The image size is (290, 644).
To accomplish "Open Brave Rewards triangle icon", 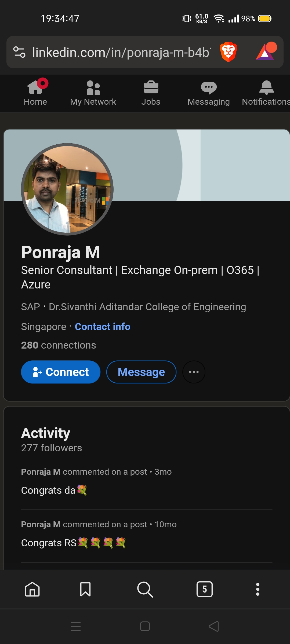I will (x=266, y=52).
